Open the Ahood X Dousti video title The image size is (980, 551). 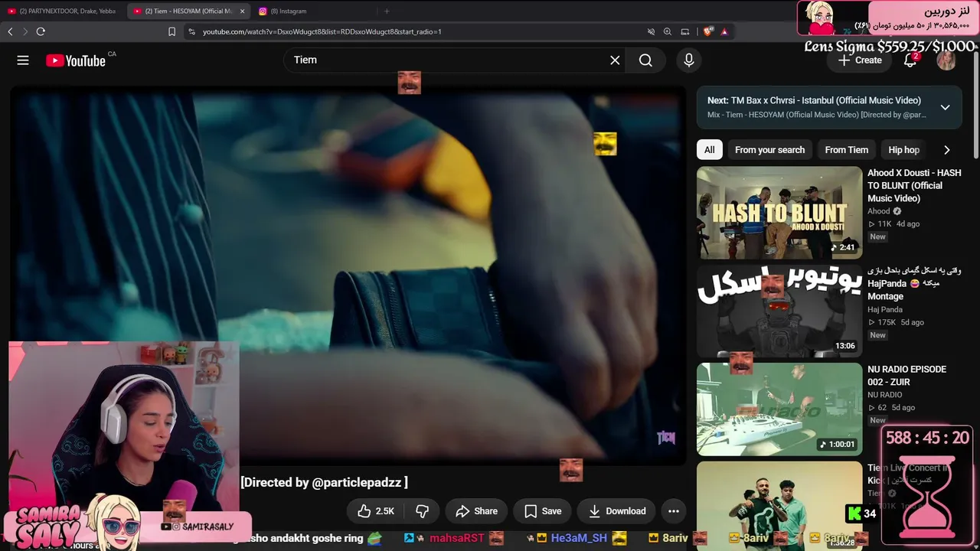pos(914,186)
